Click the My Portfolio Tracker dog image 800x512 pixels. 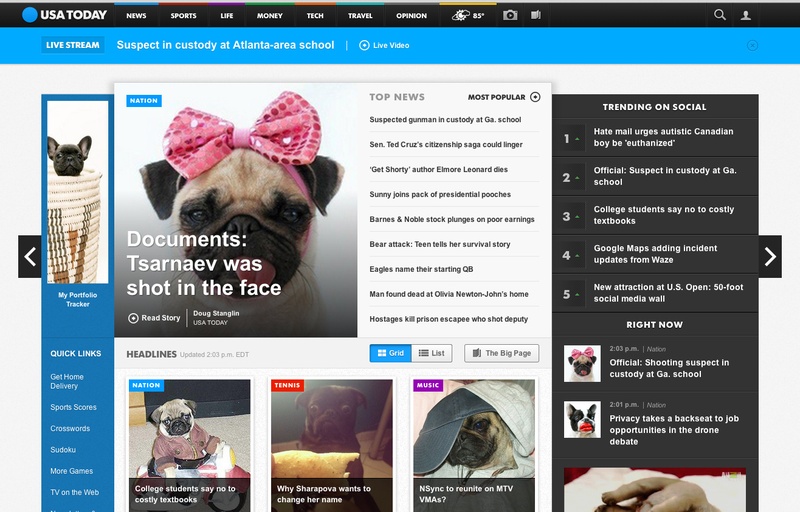[78, 192]
